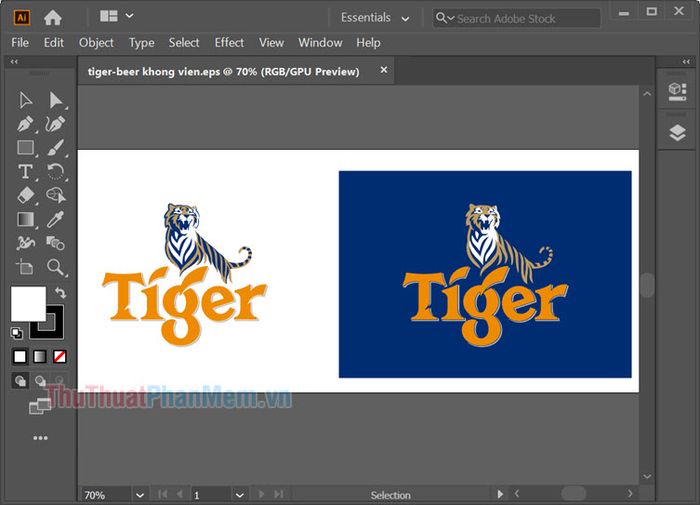
Task: Select the Puppet Warp tool
Action: pyautogui.click(x=25, y=243)
